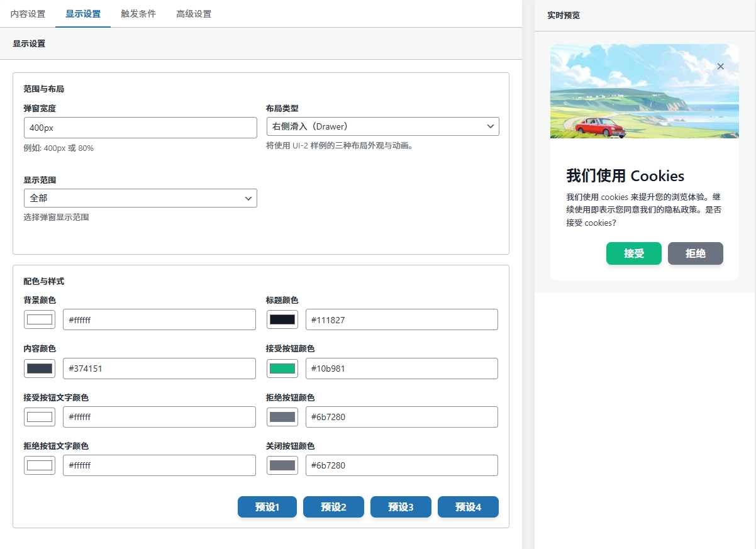The width and height of the screenshot is (756, 549).
Task: Click the 弹窗宽度 input field
Action: [x=140, y=128]
